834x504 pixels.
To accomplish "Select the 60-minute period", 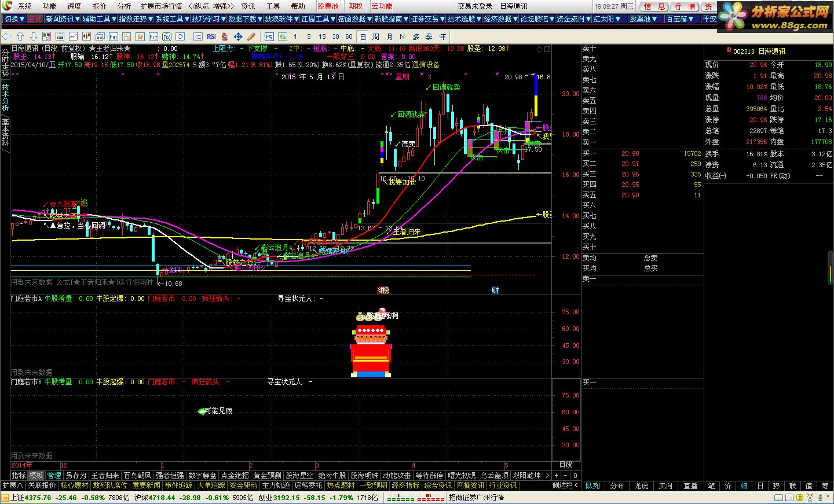I will [x=349, y=36].
